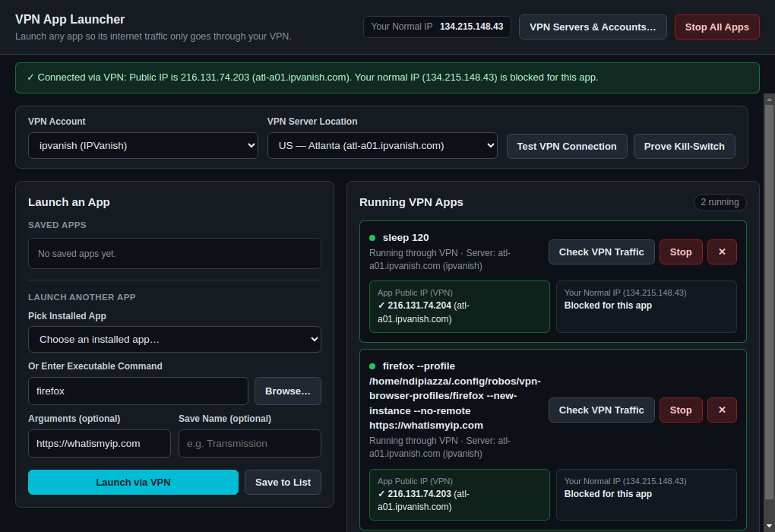Click the VPN App Launcher title
This screenshot has width=775, height=532.
click(x=70, y=19)
